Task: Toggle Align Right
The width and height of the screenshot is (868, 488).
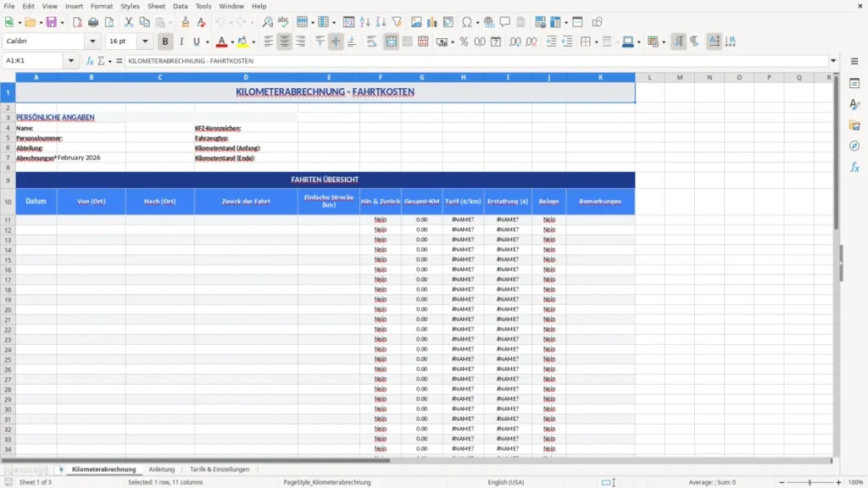Action: click(301, 42)
